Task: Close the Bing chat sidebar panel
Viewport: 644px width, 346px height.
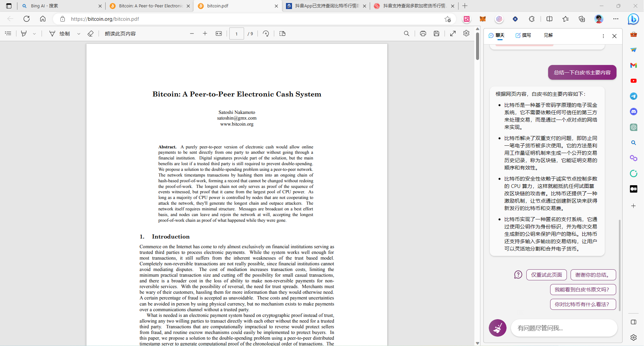Action: tap(614, 36)
